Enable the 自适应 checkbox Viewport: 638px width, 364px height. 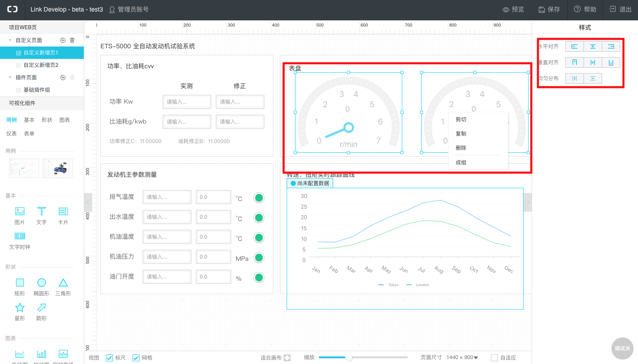[494, 358]
